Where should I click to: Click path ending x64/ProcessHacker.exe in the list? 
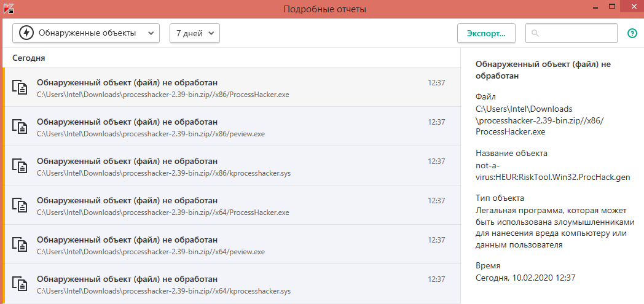[163, 212]
